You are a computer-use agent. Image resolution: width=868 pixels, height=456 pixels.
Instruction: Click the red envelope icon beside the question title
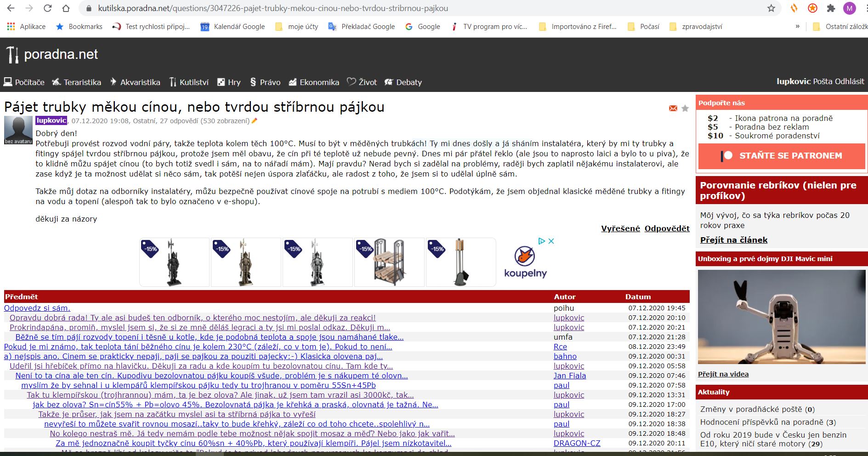click(x=673, y=108)
